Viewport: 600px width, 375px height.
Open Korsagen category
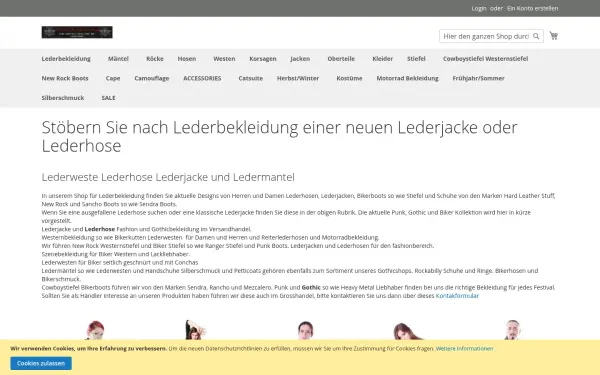click(x=263, y=59)
